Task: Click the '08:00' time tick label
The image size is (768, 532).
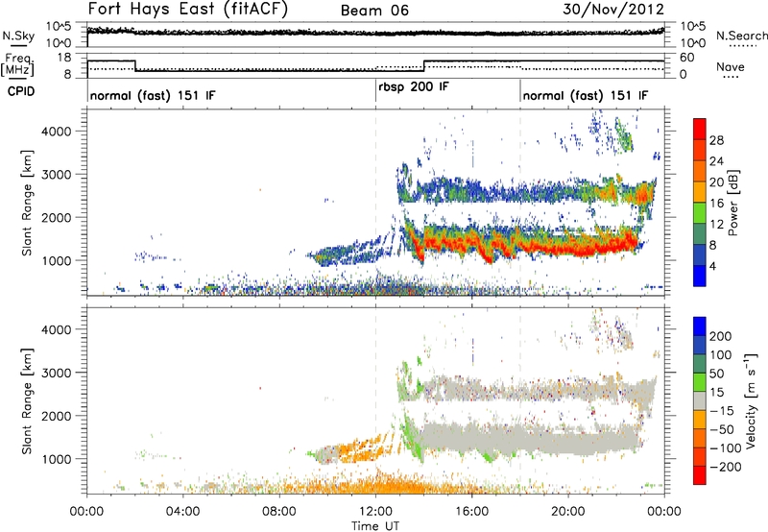Action: (279, 512)
